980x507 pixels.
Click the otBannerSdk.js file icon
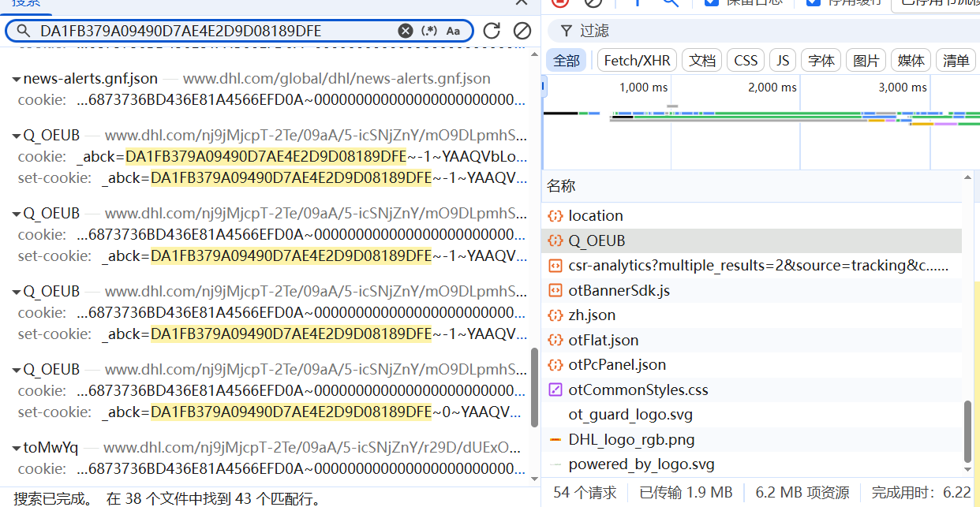pos(555,291)
